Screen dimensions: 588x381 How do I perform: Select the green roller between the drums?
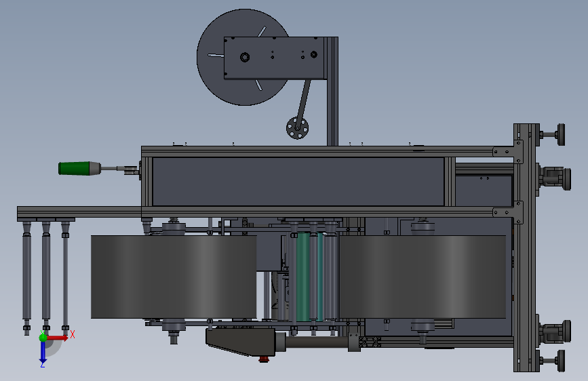coord(302,277)
